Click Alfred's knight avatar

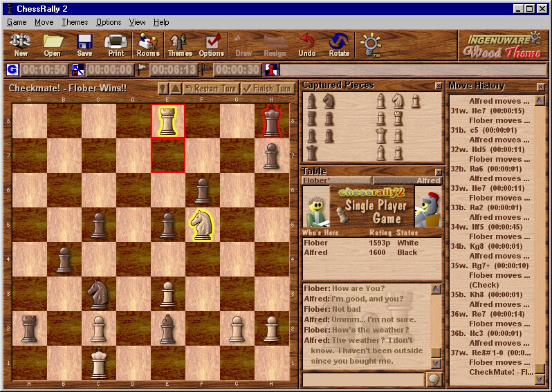pos(428,207)
